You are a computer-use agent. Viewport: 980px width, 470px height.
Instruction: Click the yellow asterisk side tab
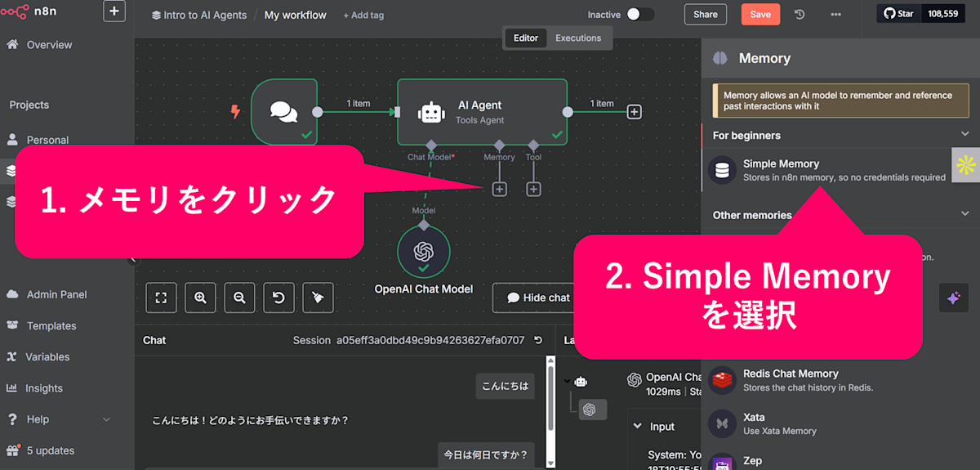pos(966,165)
